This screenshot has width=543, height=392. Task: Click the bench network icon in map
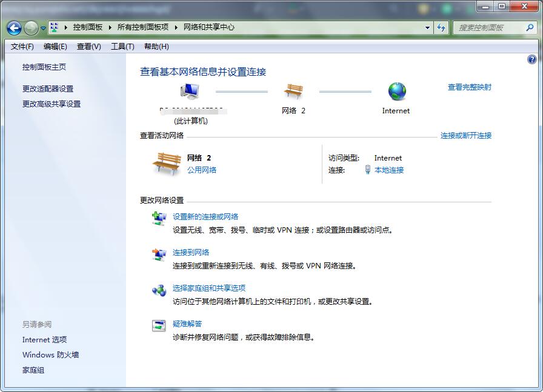tap(293, 91)
